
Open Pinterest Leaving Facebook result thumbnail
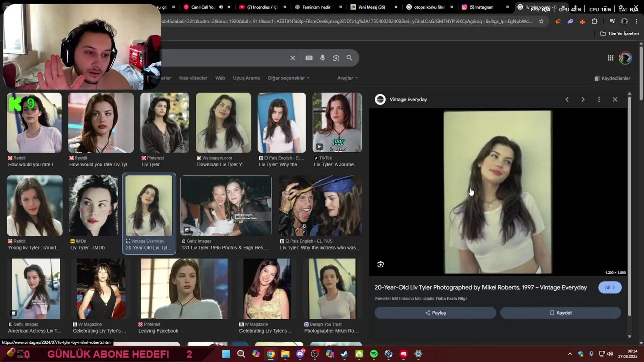pos(184,289)
